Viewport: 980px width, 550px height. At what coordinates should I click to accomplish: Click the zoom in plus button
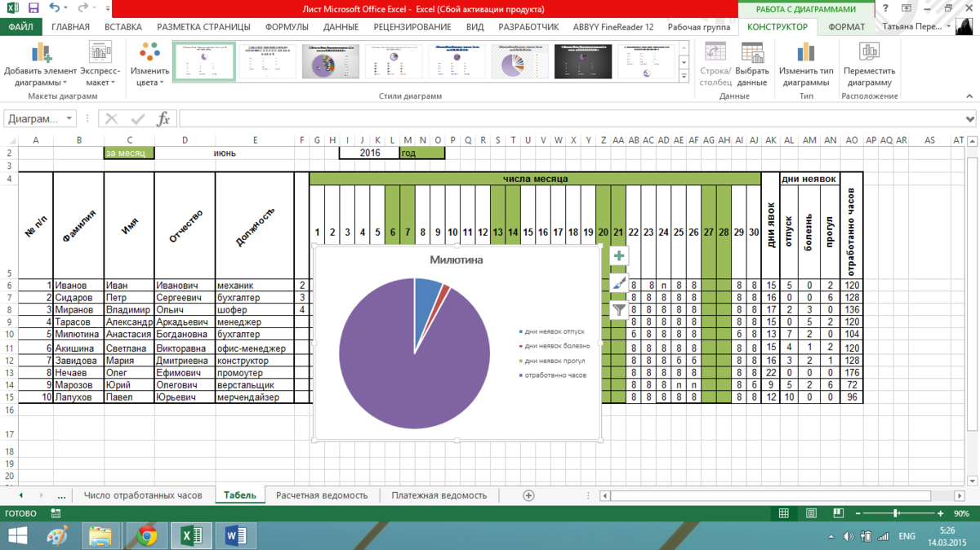(941, 513)
